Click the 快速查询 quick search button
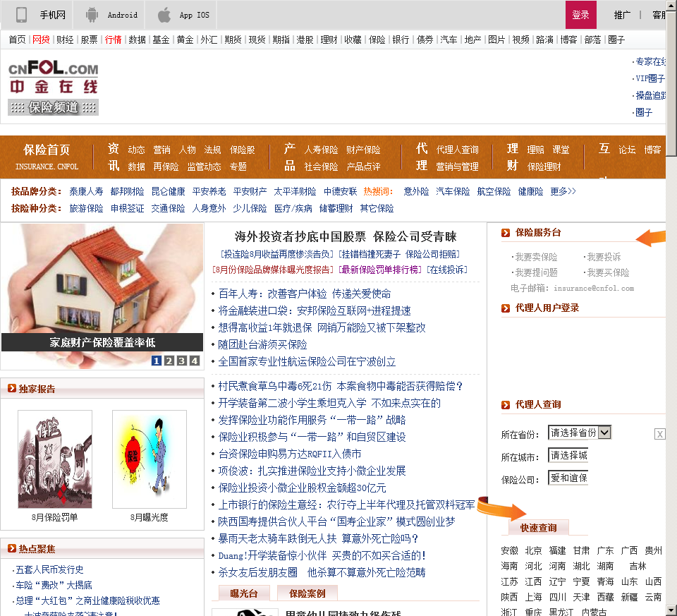Image resolution: width=677 pixels, height=616 pixels. point(538,527)
